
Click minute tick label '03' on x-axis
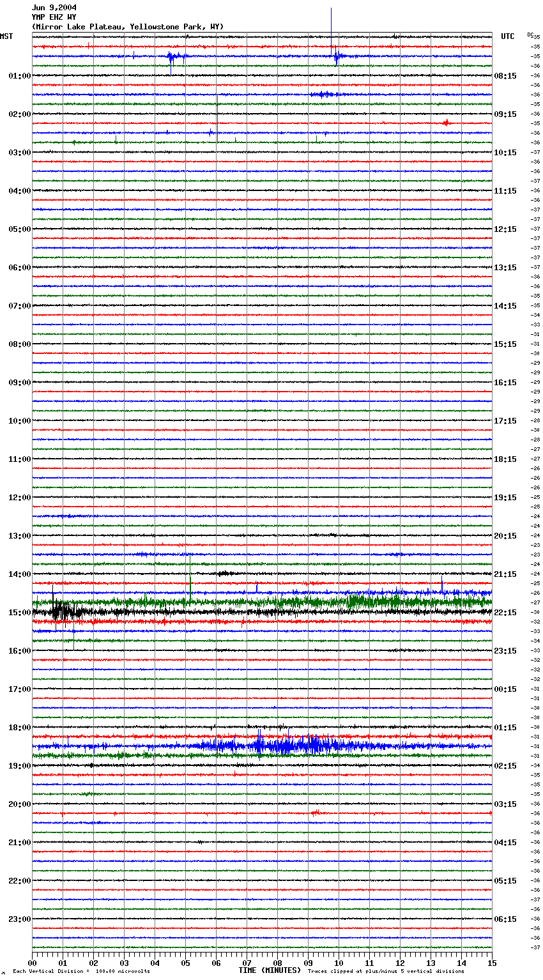click(x=125, y=963)
